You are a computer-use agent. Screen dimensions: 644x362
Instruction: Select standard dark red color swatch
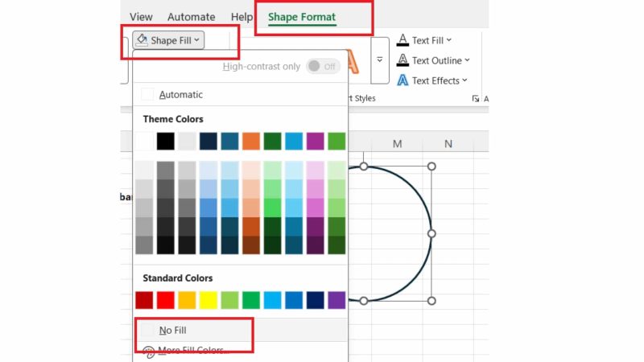tap(144, 300)
